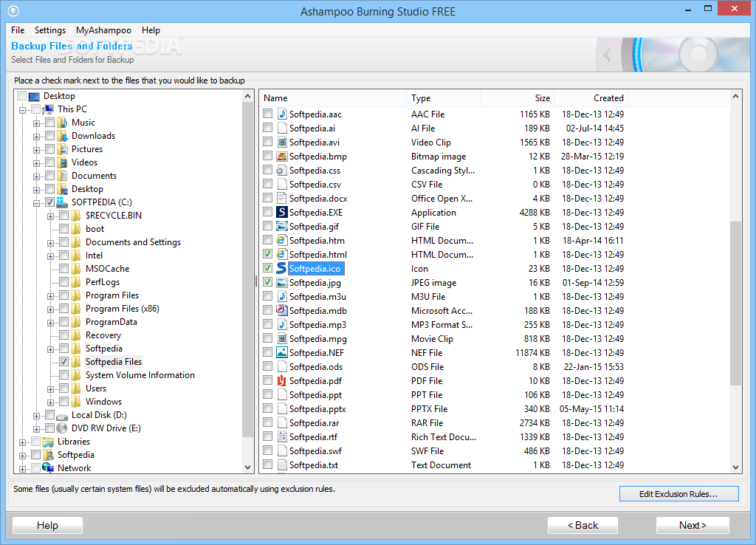Screen dimensions: 756x545
Task: Uncheck the Softpedia.ico file checkbox
Action: (x=267, y=267)
